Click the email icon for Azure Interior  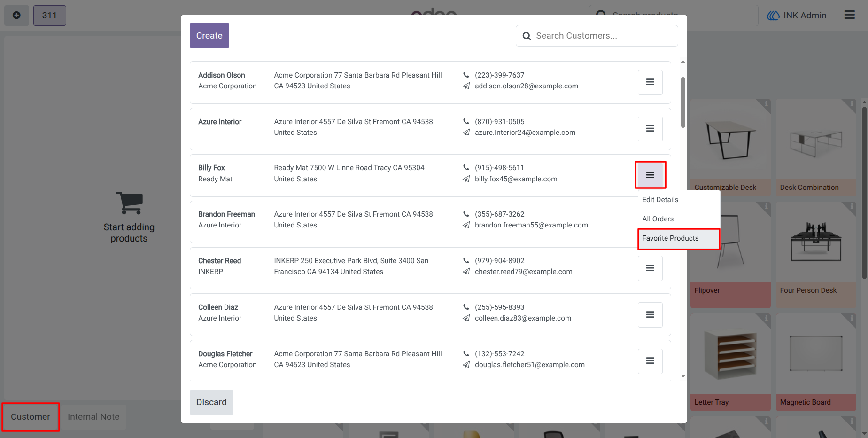[x=466, y=133]
